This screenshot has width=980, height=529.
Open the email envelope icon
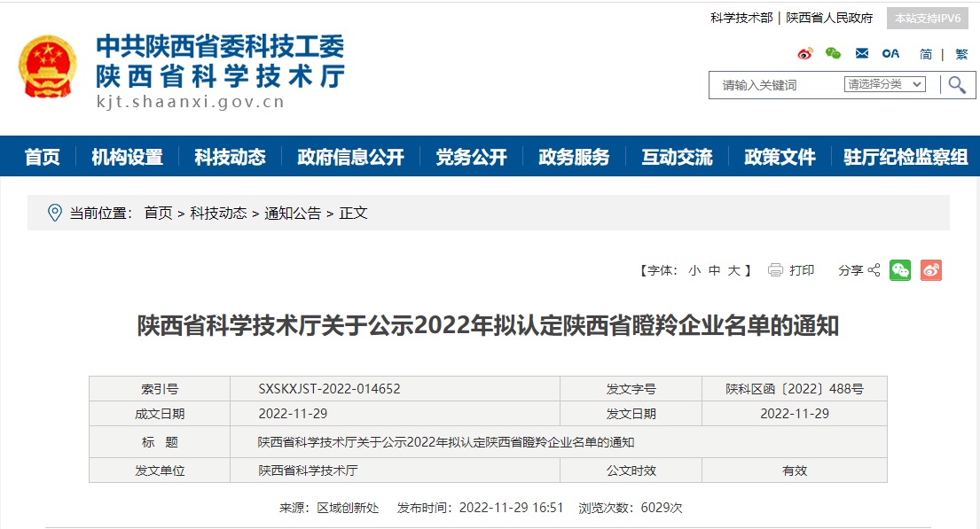tap(861, 54)
